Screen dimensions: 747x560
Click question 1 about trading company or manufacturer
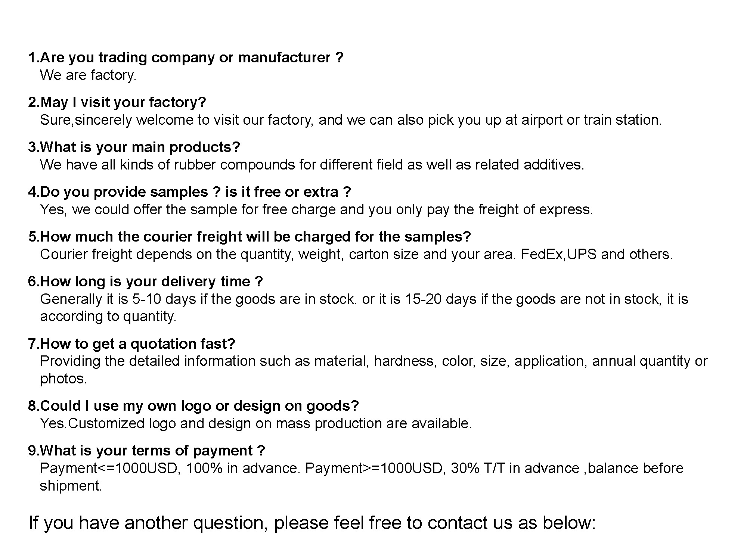coord(186,57)
